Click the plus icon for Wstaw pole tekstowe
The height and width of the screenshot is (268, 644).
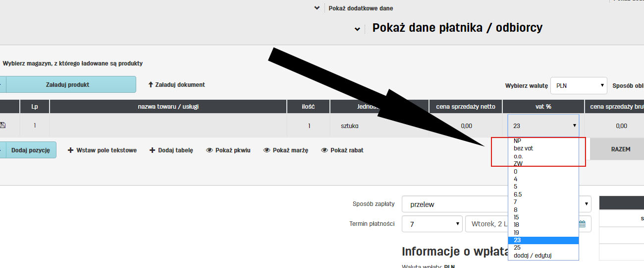click(x=70, y=150)
